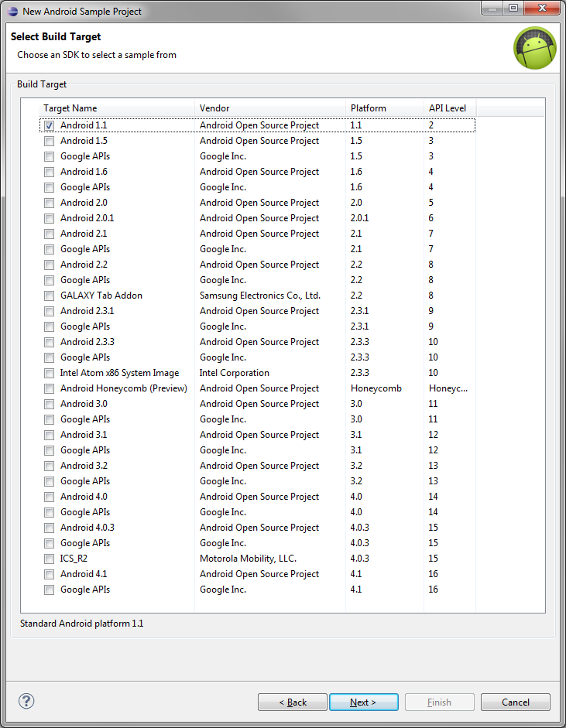Click platform '4.0.3' in ICS_R2 row
The image size is (566, 728).
(x=360, y=558)
